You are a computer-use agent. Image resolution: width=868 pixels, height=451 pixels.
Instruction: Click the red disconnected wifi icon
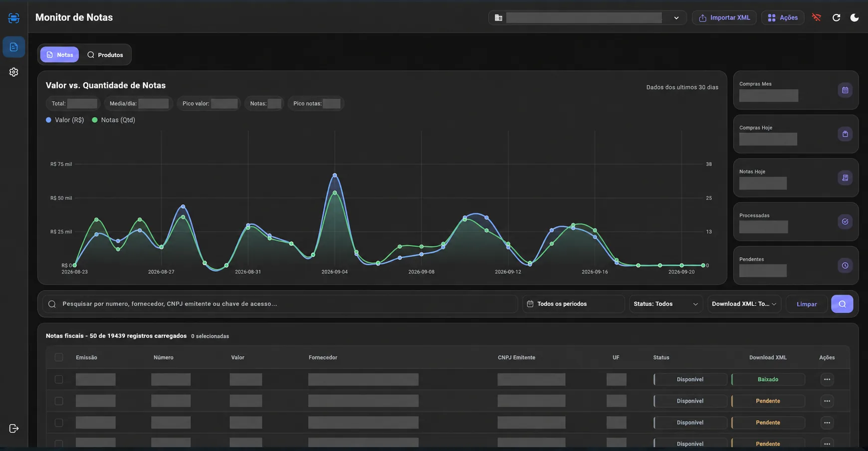pyautogui.click(x=816, y=17)
